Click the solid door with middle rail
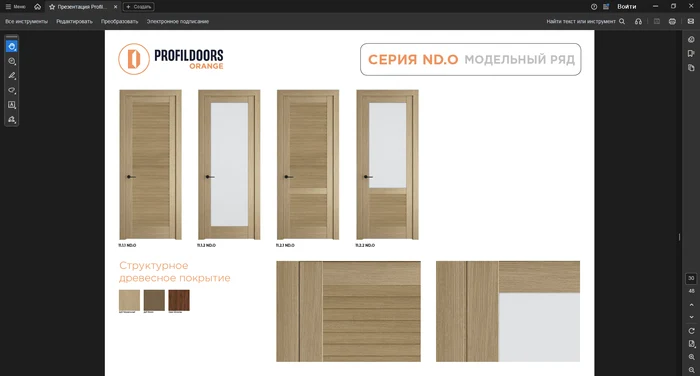This screenshot has height=376, width=700. click(x=308, y=165)
